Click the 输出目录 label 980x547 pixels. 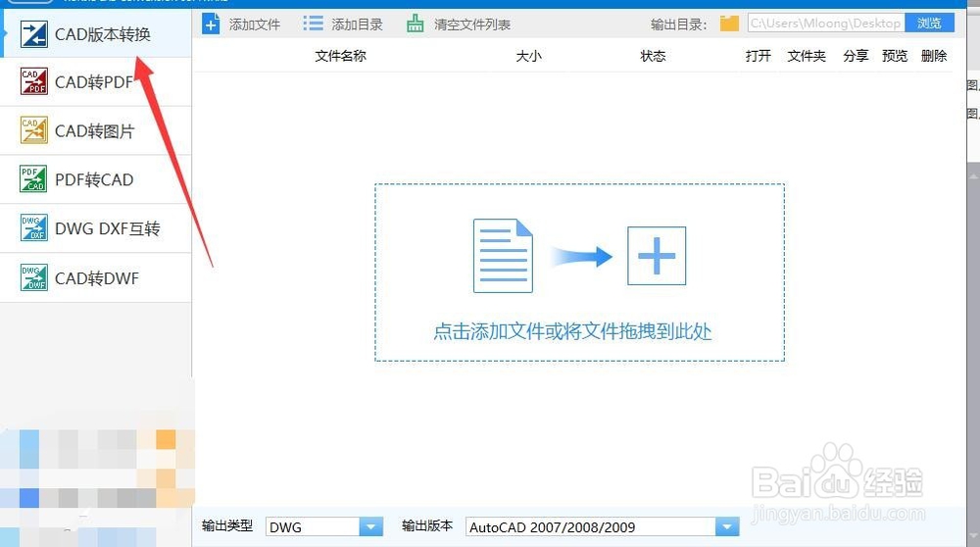point(679,25)
